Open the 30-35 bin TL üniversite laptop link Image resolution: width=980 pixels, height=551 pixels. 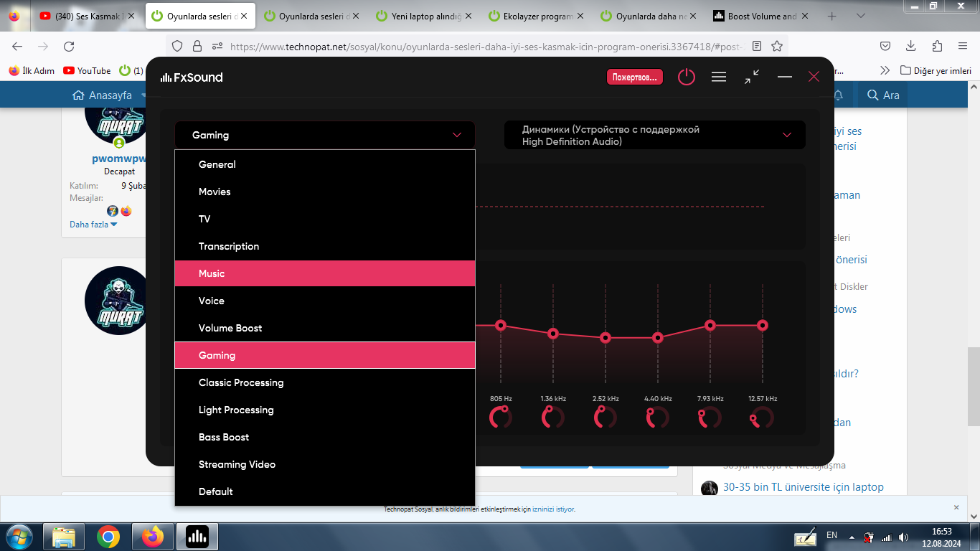804,487
